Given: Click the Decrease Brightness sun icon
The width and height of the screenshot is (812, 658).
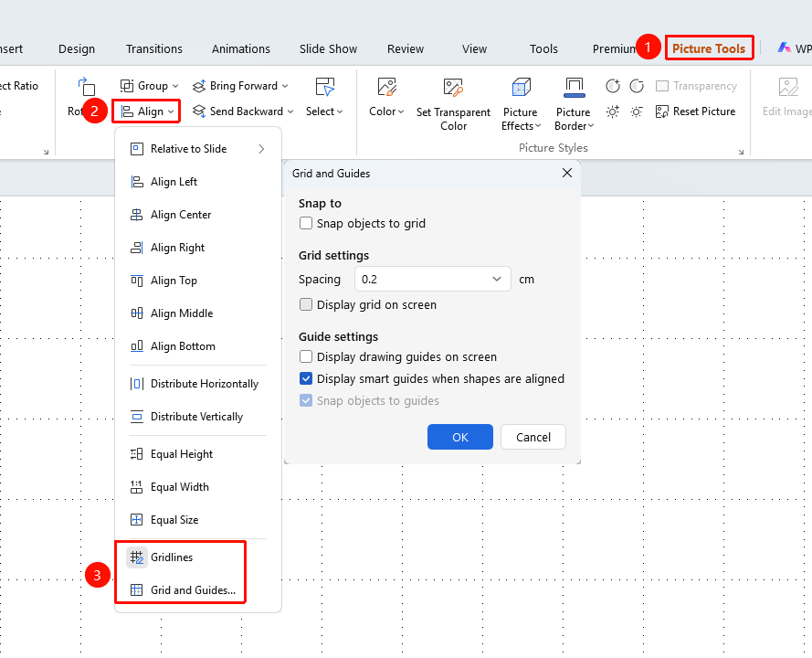Looking at the screenshot, I should pyautogui.click(x=637, y=111).
